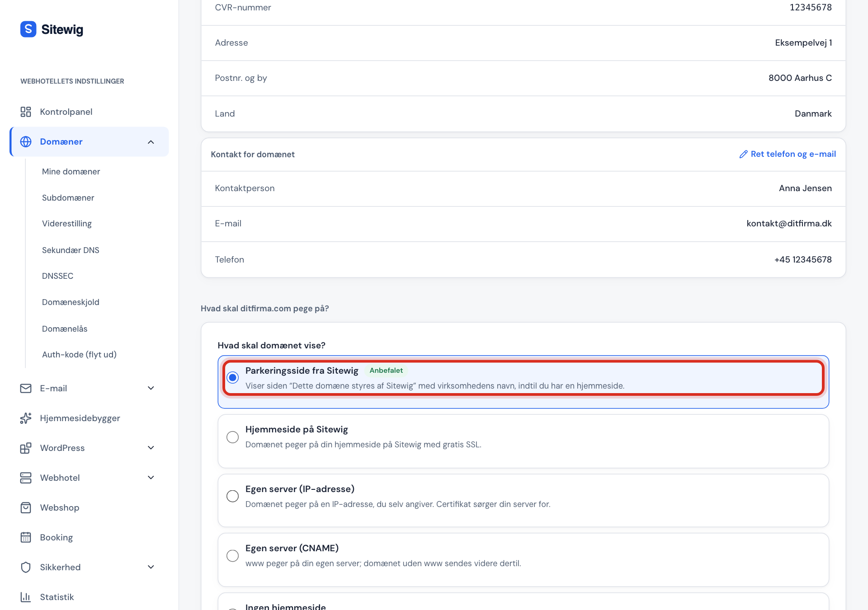The image size is (868, 610).
Task: Click the Statistik bar chart icon
Action: [26, 597]
